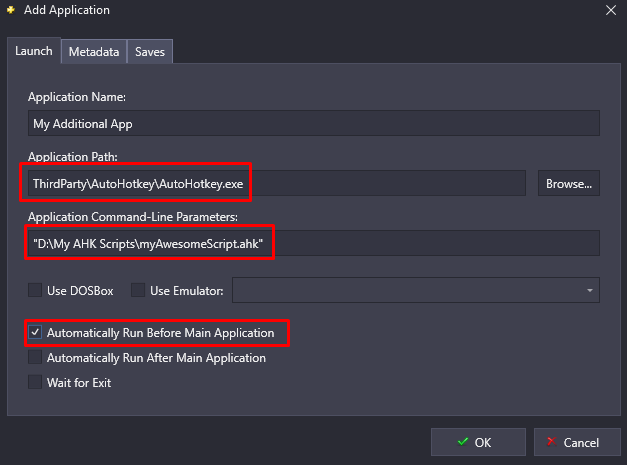Enable Automatically Run After Main Application

click(x=37, y=358)
